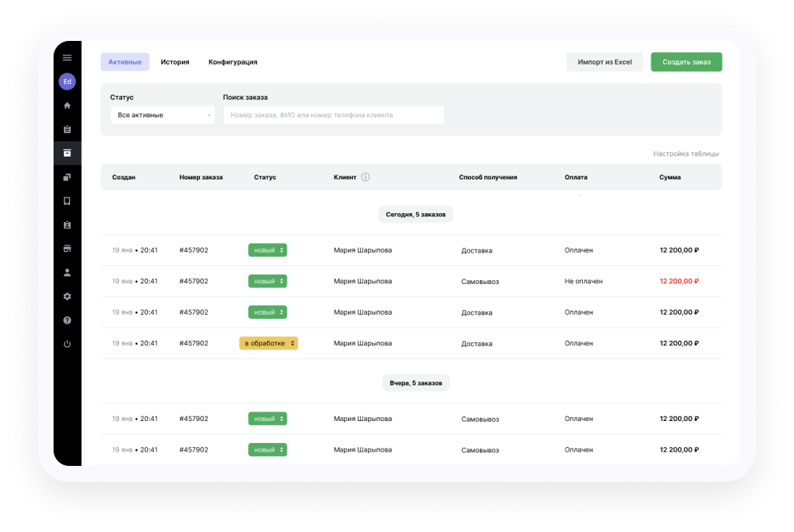This screenshot has width=794, height=532.
Task: Click the Оплата column header
Action: (576, 177)
